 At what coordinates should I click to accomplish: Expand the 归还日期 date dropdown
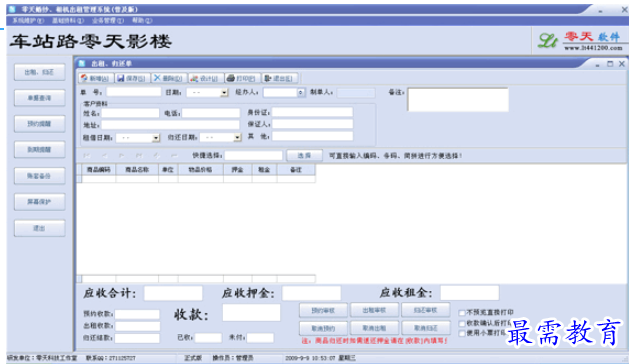[237, 138]
